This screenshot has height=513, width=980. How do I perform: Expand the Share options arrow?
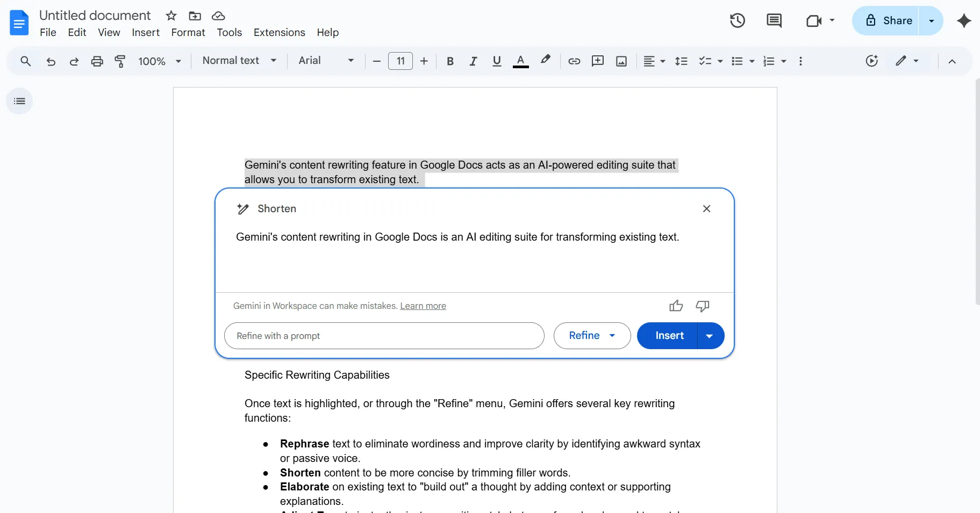point(932,20)
